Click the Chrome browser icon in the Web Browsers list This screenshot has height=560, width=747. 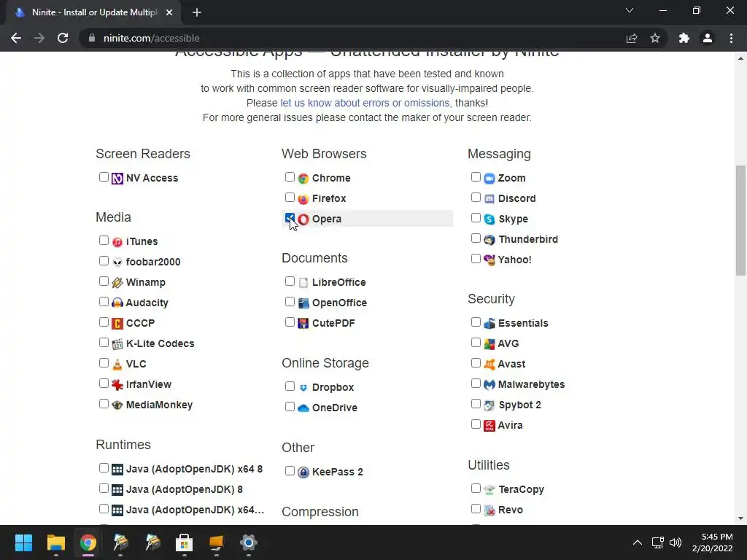303,179
